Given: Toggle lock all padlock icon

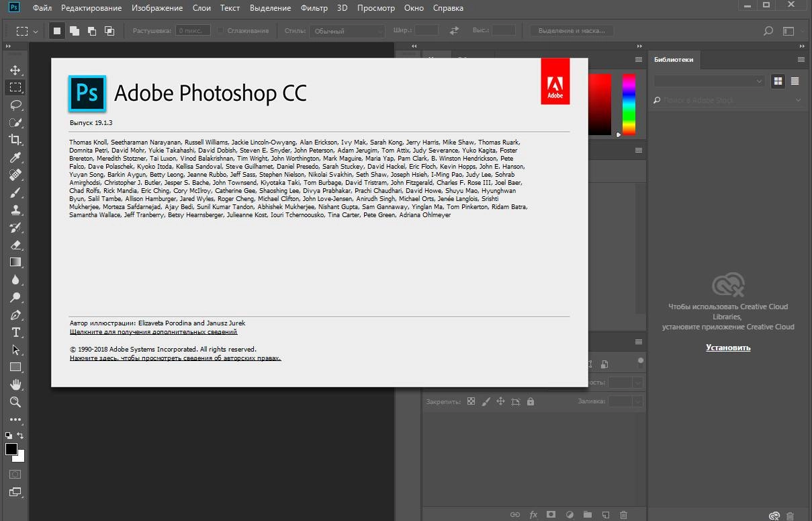Looking at the screenshot, I should tap(531, 401).
